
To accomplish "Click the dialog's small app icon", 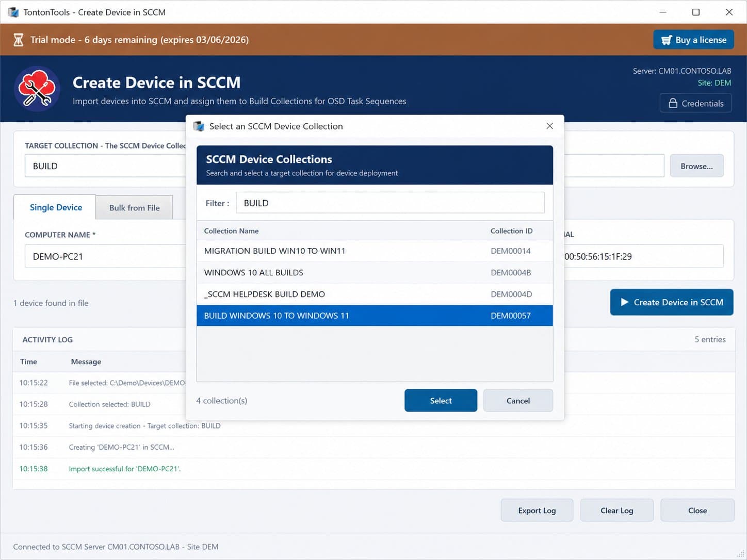I will (x=199, y=126).
